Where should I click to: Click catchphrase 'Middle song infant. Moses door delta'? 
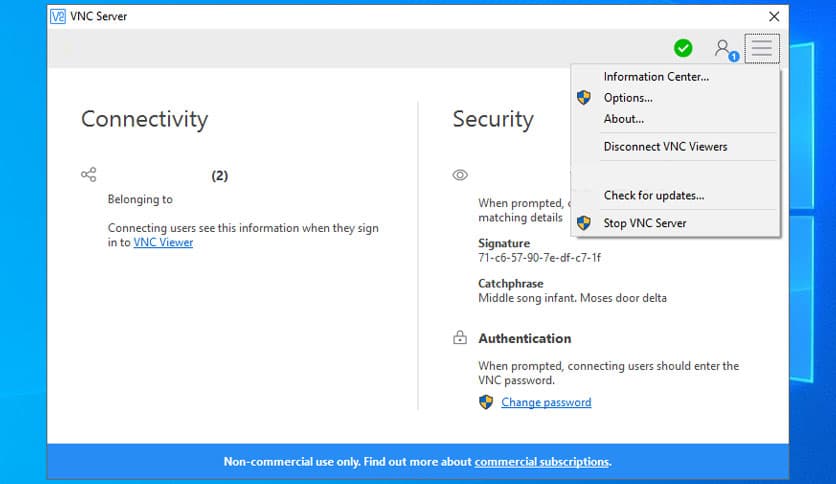coord(572,298)
